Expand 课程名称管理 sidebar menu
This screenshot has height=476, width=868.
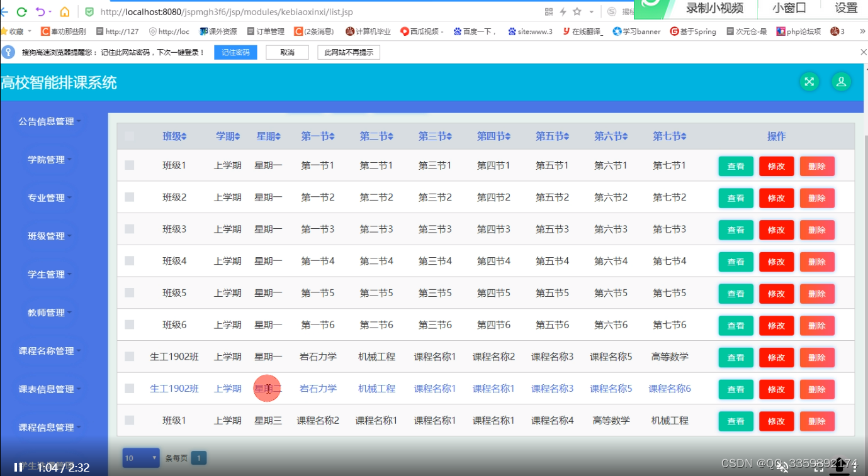[x=50, y=351]
